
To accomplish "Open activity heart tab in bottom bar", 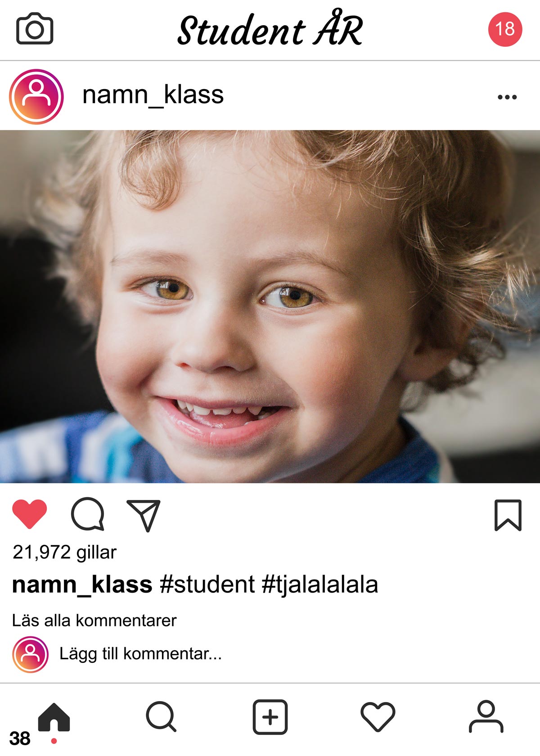I will pyautogui.click(x=378, y=717).
